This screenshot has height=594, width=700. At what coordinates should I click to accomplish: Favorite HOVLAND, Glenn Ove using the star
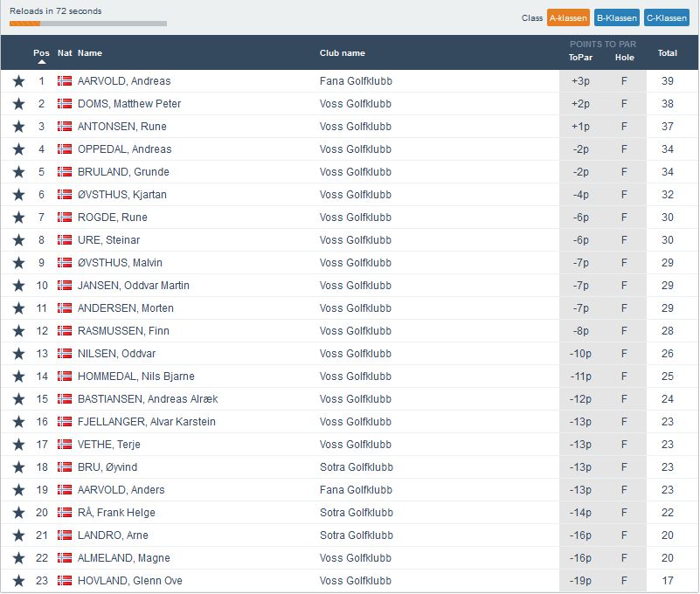pyautogui.click(x=18, y=581)
